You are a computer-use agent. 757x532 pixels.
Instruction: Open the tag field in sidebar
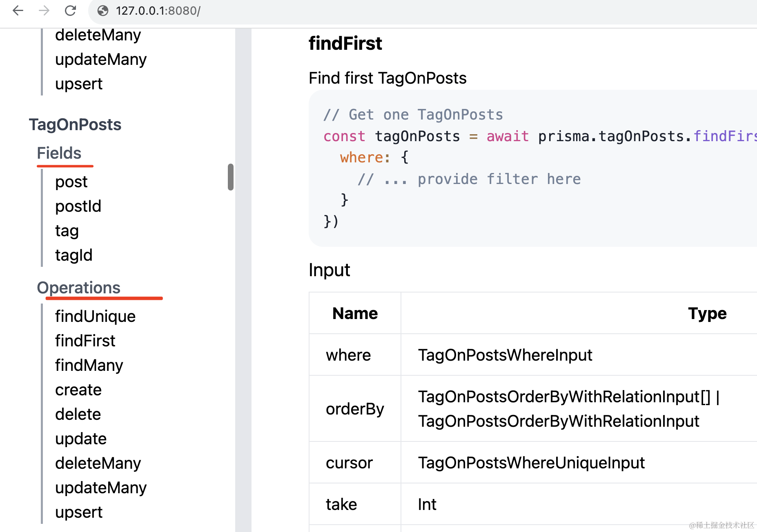(67, 231)
